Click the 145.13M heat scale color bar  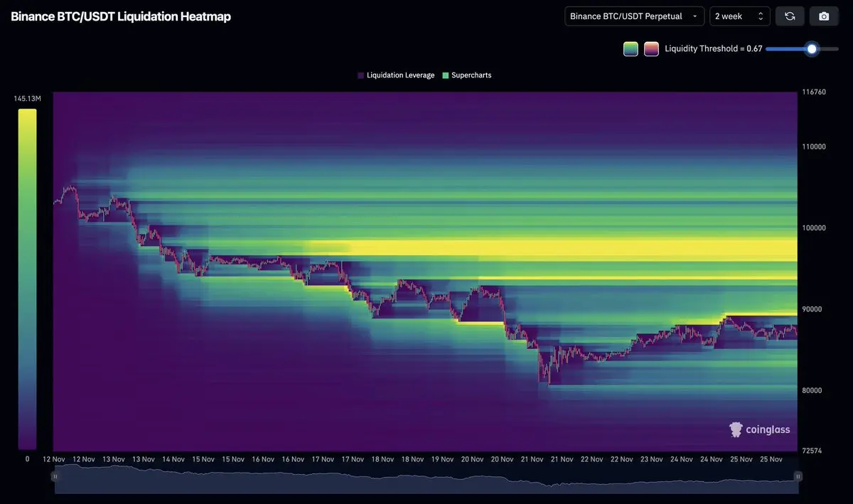pos(27,279)
